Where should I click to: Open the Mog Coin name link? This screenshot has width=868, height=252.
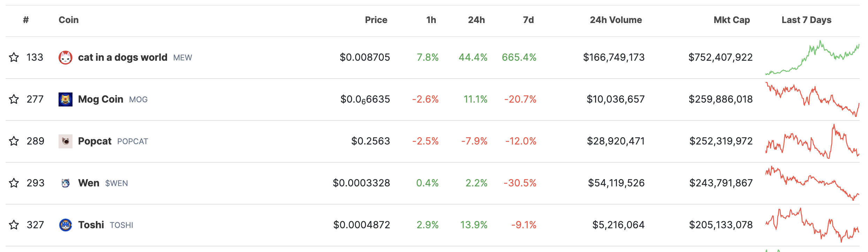tap(101, 99)
